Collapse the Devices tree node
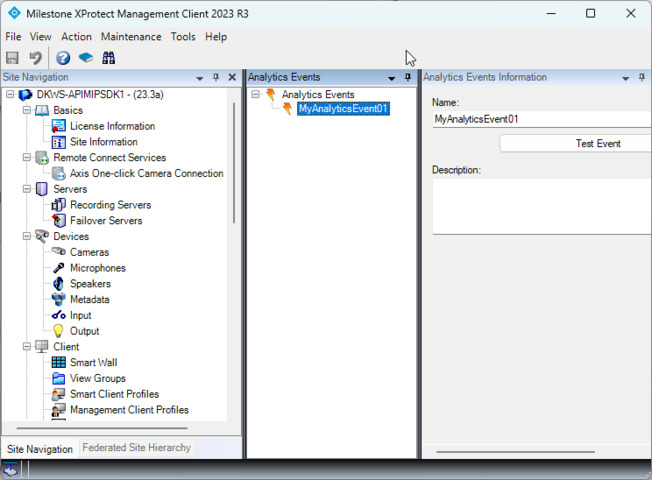The height and width of the screenshot is (480, 652). point(27,237)
